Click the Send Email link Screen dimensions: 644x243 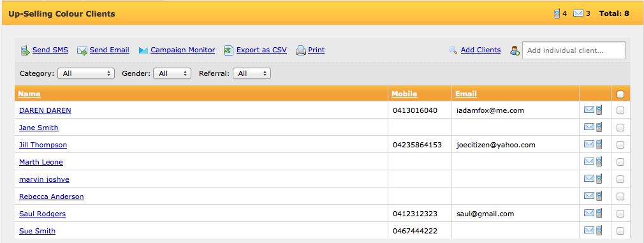[109, 50]
